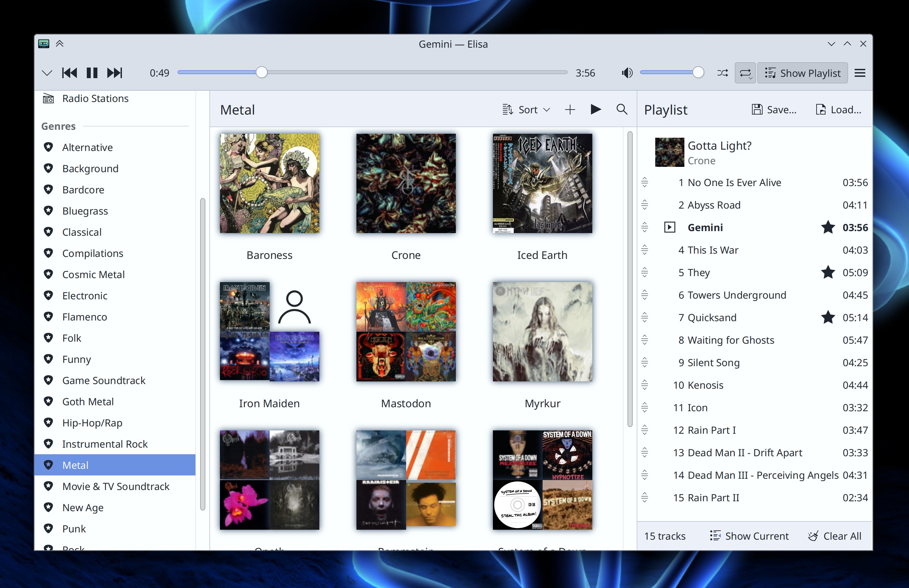The width and height of the screenshot is (909, 588).
Task: Click the keep-above double chevron in titlebar
Action: click(60, 43)
